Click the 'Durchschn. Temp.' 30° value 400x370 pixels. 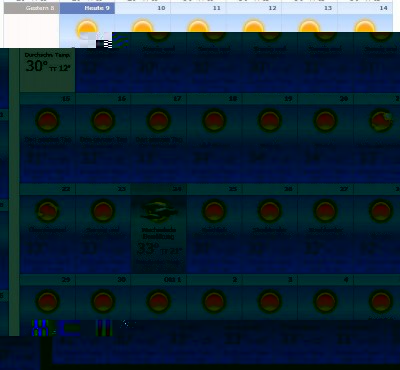click(37, 66)
